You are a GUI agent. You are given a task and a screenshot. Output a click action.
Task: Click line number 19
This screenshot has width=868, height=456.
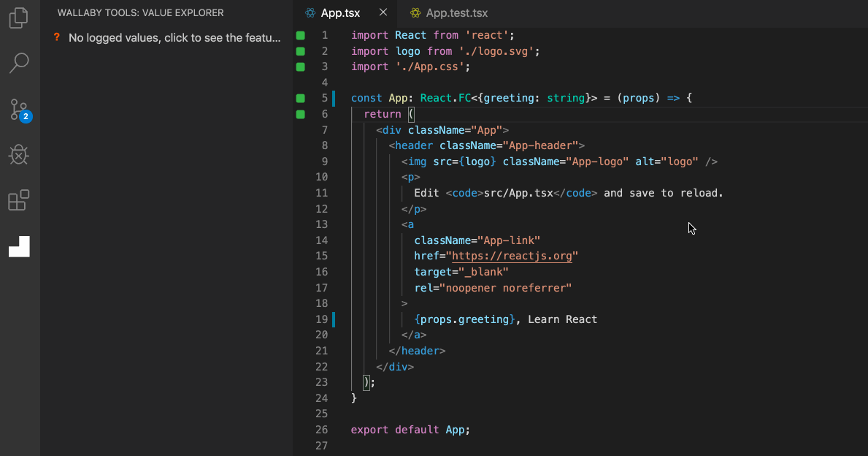322,319
